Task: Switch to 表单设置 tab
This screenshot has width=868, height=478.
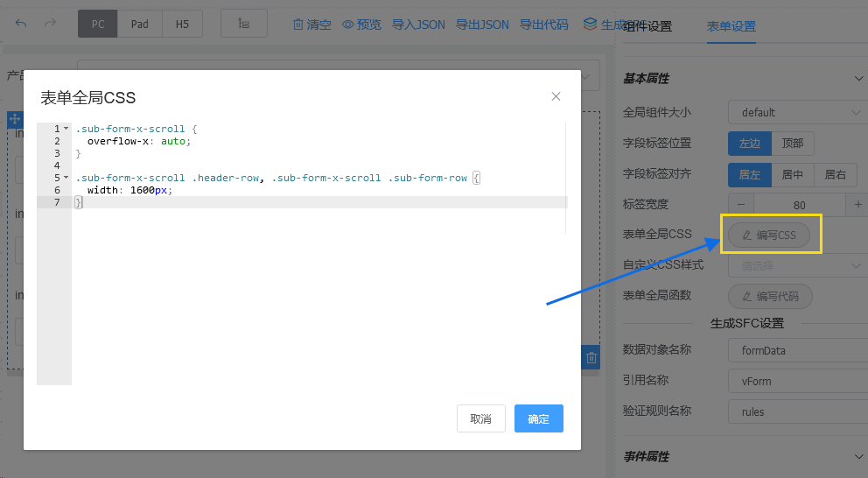Action: point(731,26)
